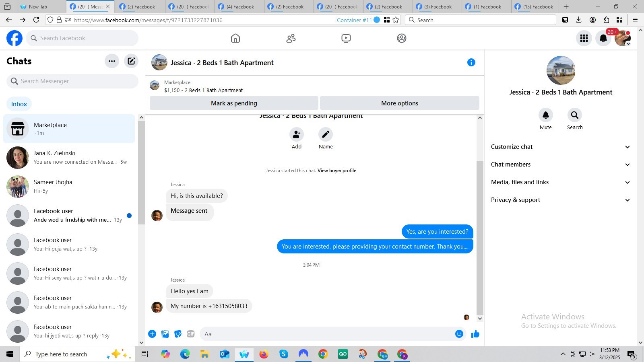Open the Facebook home logo
Image resolution: width=644 pixels, height=362 pixels.
point(14,38)
